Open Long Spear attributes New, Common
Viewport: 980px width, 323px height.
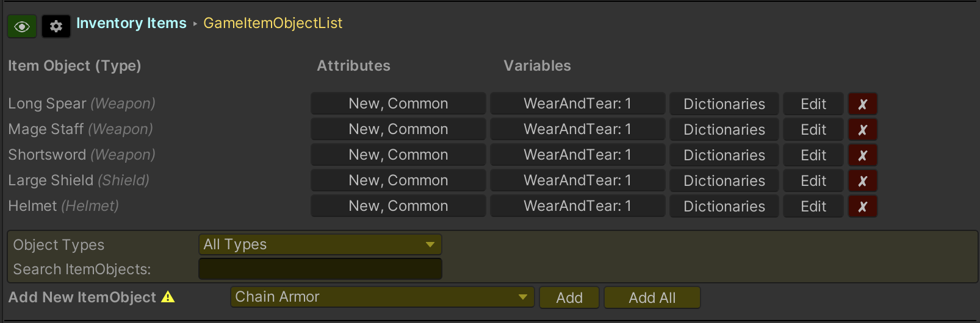pos(398,104)
